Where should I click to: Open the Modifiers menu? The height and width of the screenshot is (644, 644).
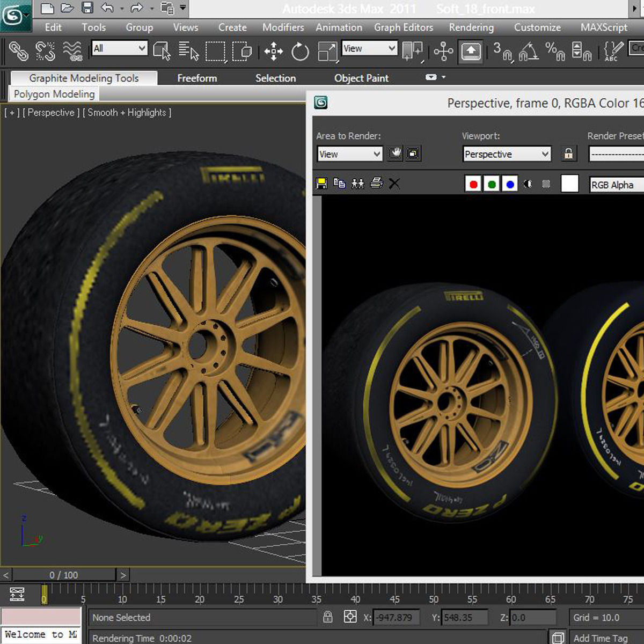click(x=283, y=27)
